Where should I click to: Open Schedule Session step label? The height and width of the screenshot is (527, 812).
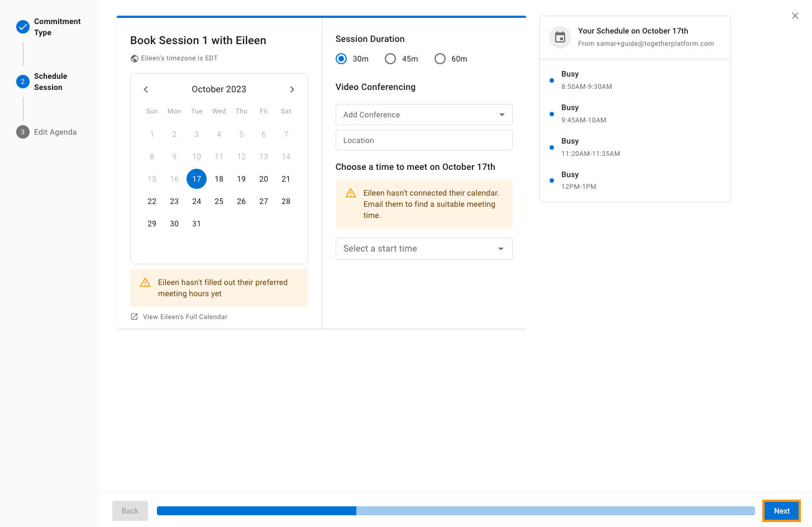(50, 82)
